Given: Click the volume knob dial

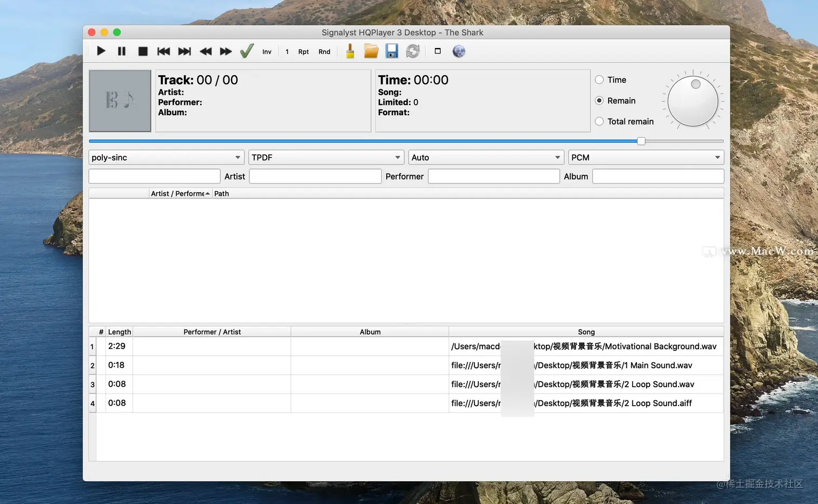Looking at the screenshot, I should point(693,101).
